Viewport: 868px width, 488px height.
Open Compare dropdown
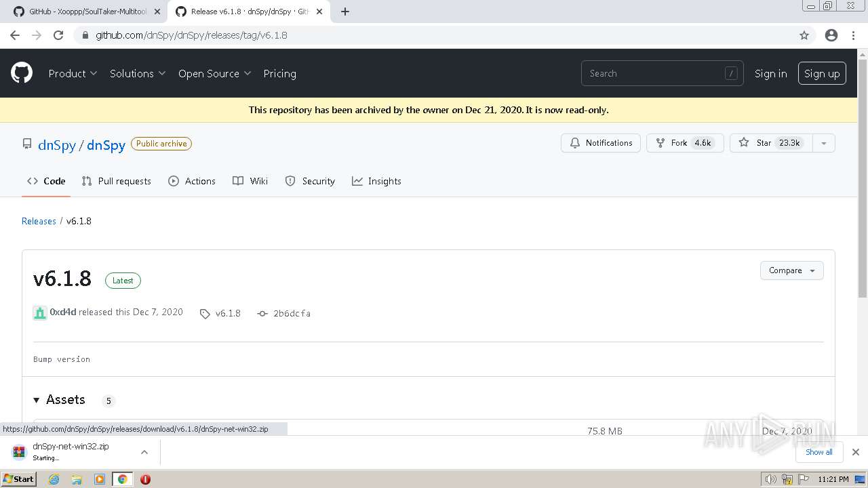pos(791,270)
